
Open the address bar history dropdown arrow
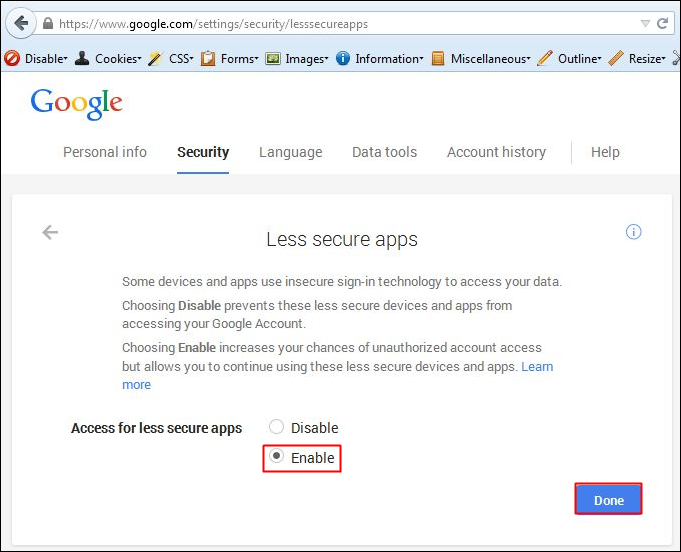(645, 23)
